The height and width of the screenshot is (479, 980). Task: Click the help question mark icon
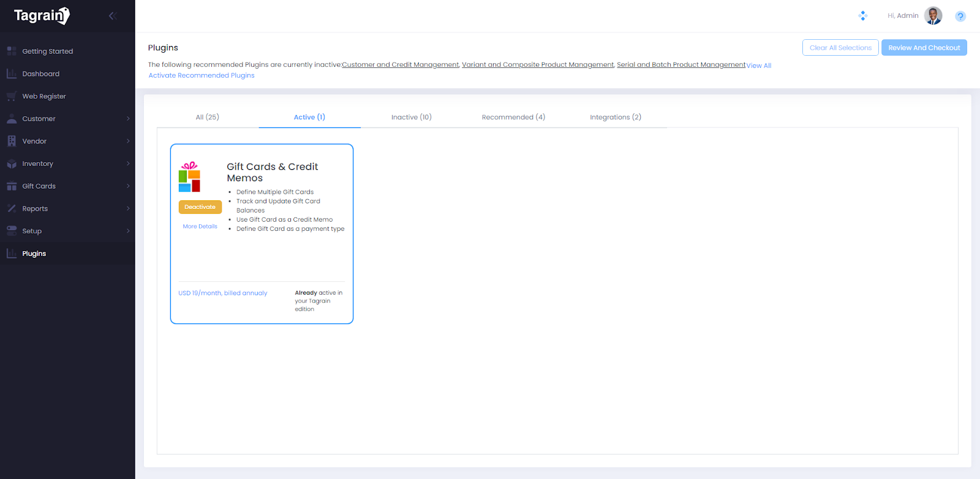click(960, 17)
